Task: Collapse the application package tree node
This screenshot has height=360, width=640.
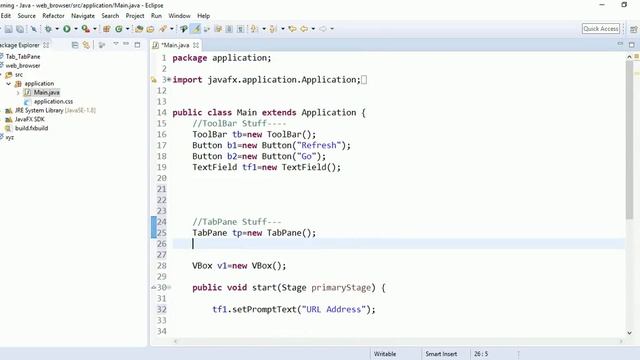Action: point(9,84)
